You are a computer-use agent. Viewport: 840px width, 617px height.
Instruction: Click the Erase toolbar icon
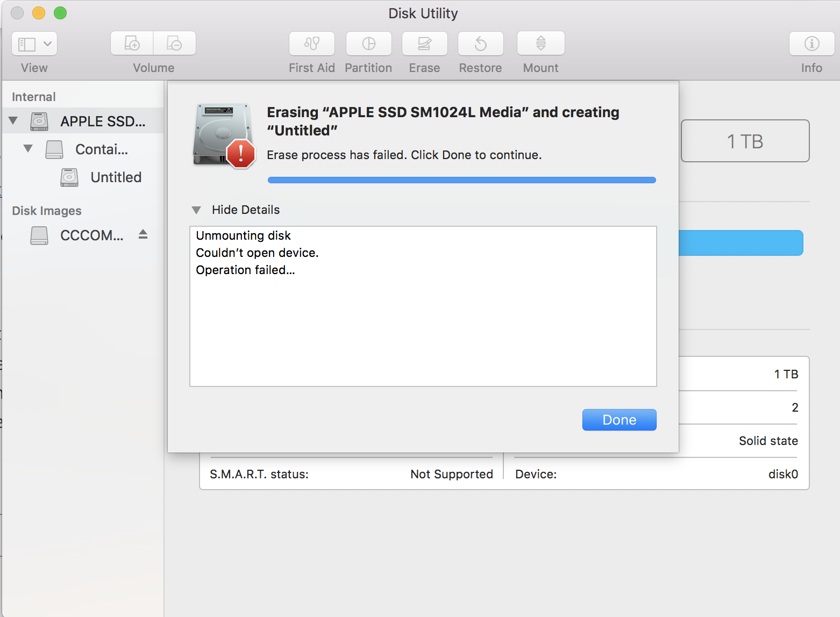click(425, 44)
